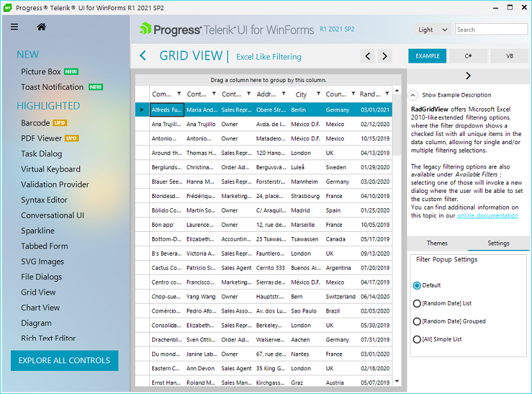Viewport: 532px width, 394px height.
Task: Go to previous example arrow button
Action: point(367,56)
